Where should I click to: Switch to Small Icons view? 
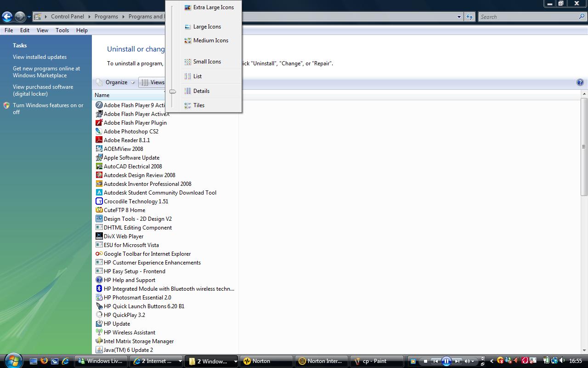pyautogui.click(x=203, y=62)
